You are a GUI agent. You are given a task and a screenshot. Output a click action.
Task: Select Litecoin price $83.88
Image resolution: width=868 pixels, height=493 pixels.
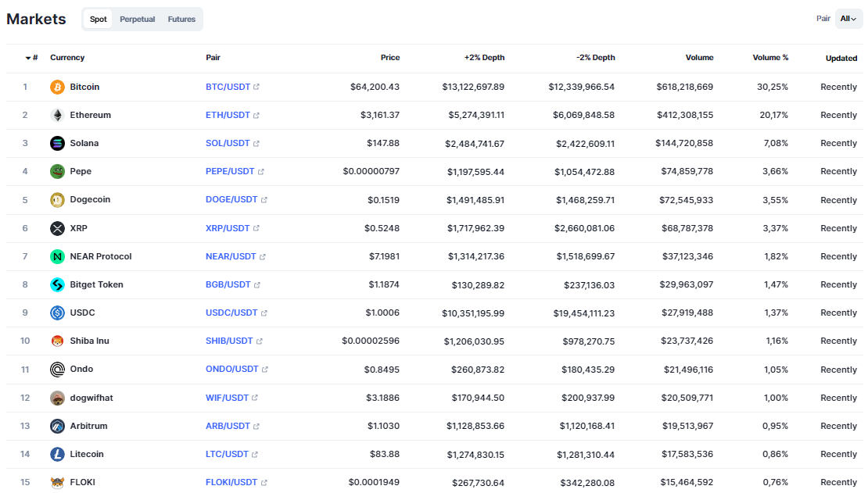coord(385,454)
